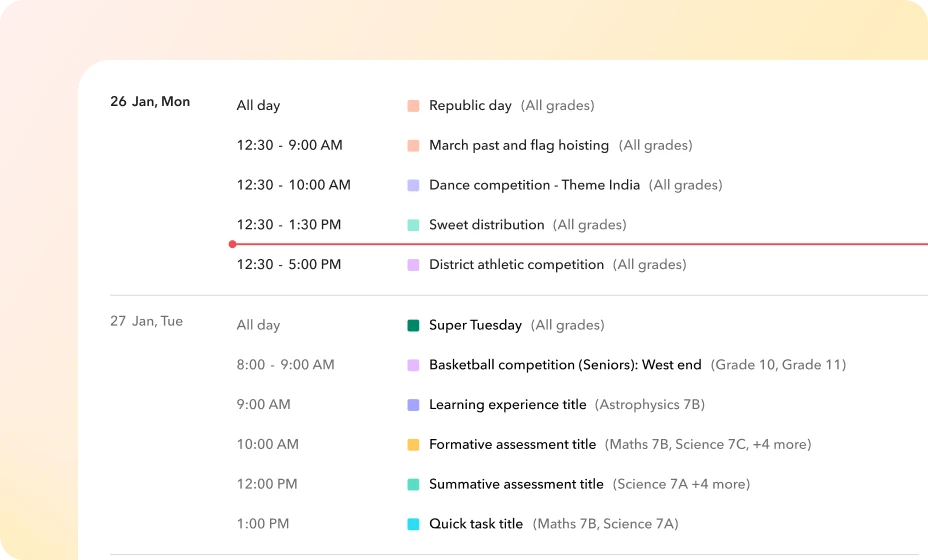The image size is (928, 560).
Task: Click the March past event color swatch
Action: 413,146
